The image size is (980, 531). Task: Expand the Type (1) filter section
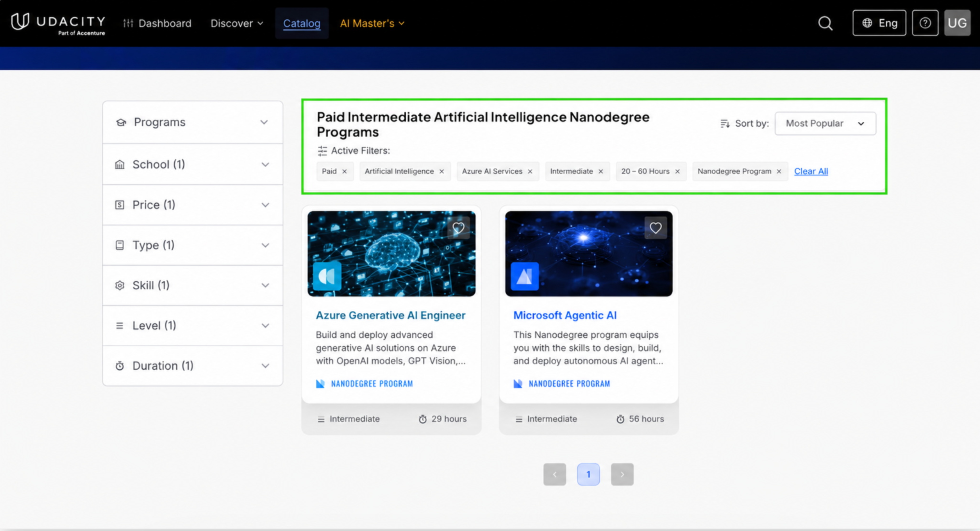pos(193,245)
